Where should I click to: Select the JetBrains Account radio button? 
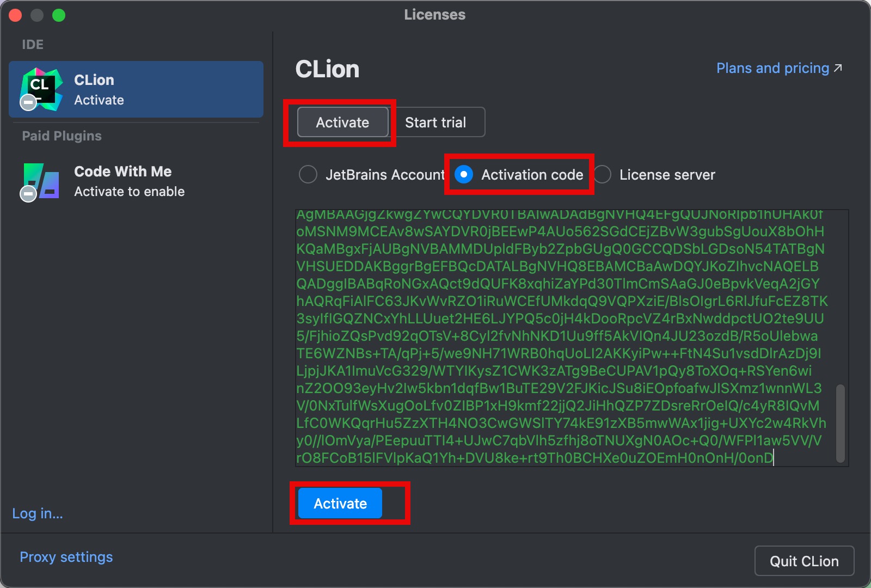308,175
